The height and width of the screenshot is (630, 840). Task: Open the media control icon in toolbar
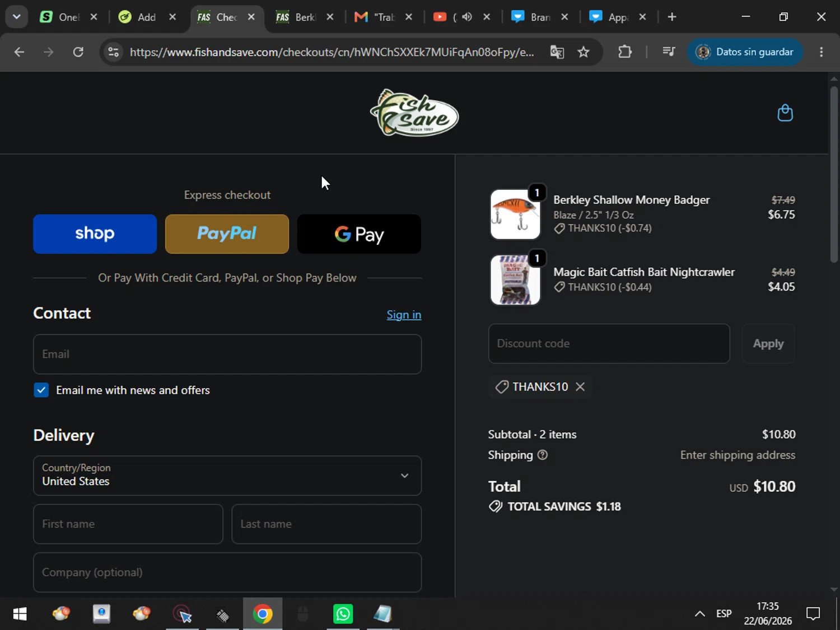[x=669, y=52]
